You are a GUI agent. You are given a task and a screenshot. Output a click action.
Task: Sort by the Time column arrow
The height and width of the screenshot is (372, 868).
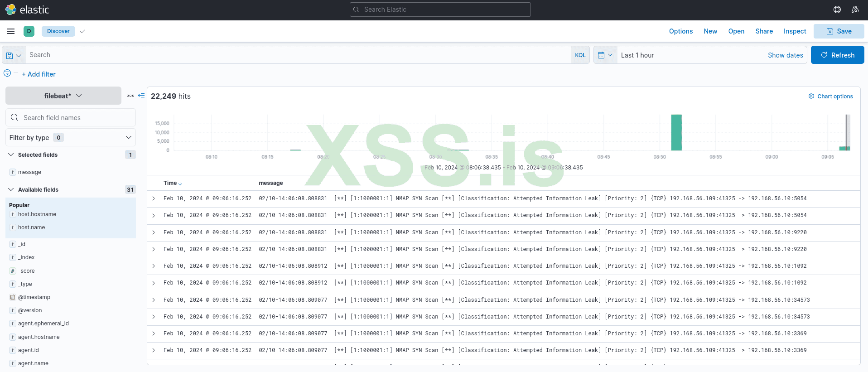[180, 184]
